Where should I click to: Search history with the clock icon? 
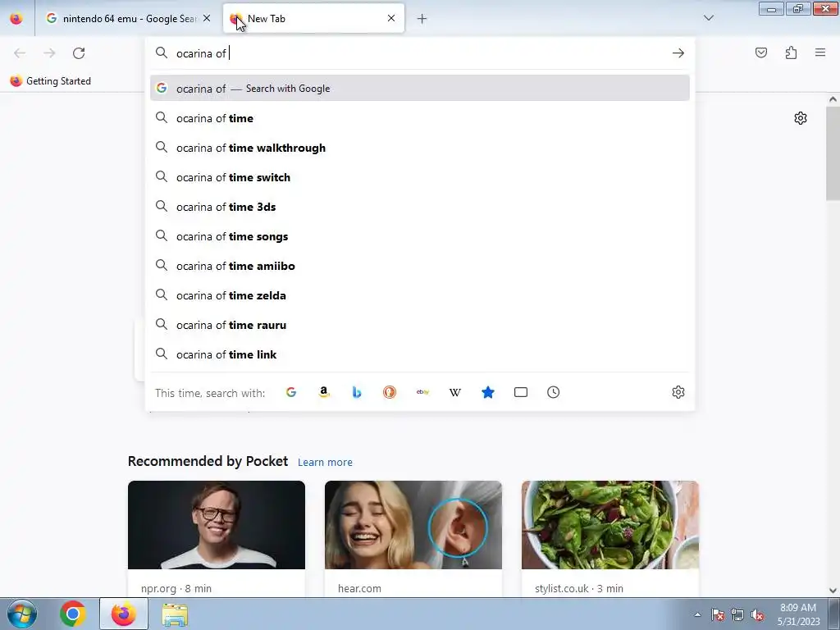click(x=554, y=392)
